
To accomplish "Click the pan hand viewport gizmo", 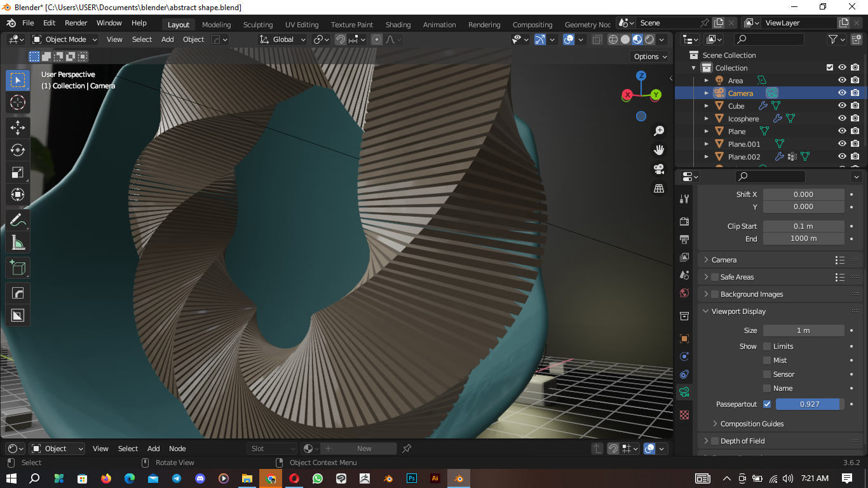I will click(659, 150).
